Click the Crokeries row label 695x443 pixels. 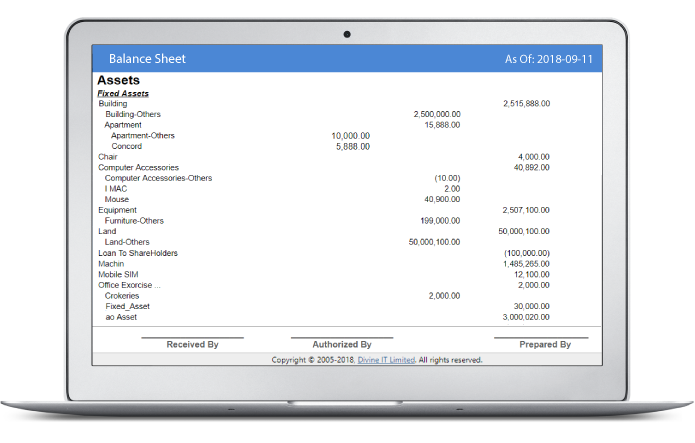point(122,295)
